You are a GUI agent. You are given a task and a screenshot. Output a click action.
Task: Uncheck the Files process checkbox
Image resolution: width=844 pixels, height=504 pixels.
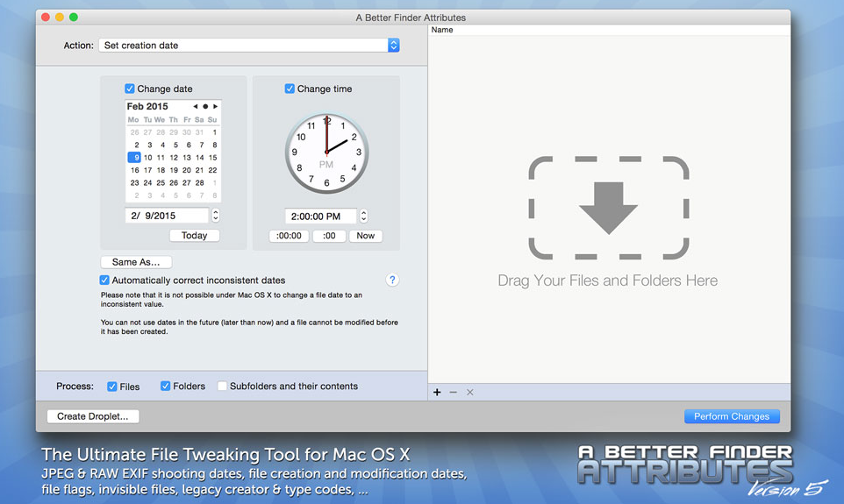112,387
